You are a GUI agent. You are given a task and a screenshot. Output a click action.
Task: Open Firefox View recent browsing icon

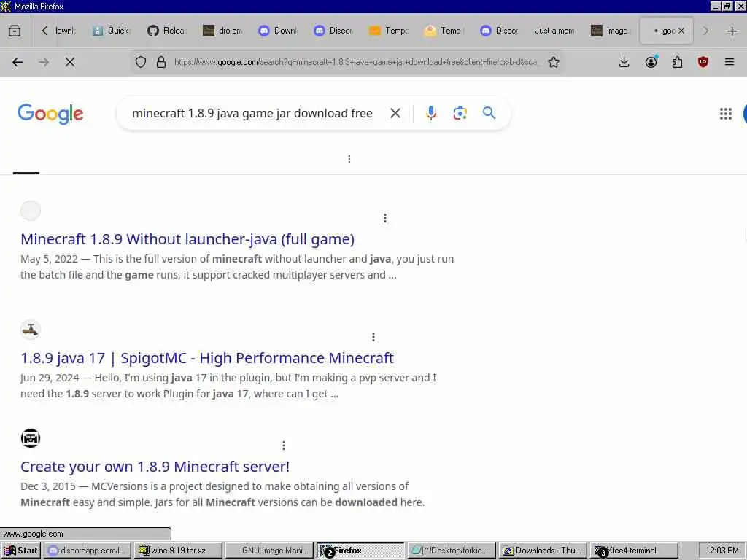pyautogui.click(x=15, y=31)
